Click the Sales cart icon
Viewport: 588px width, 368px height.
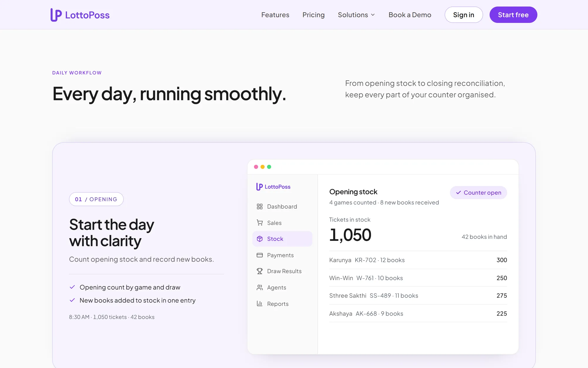pyautogui.click(x=260, y=223)
